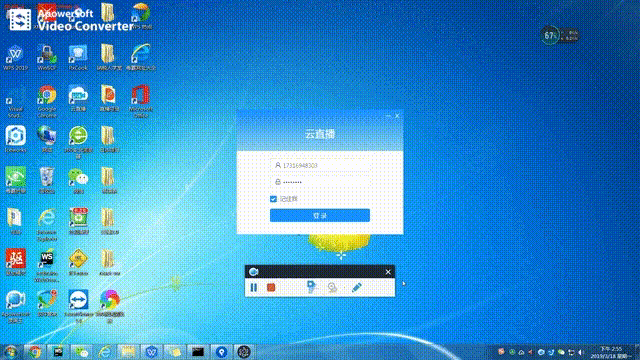Open the Microsoft Office desktop shortcut
Image resolution: width=640 pixels, height=360 pixels.
pyautogui.click(x=140, y=101)
